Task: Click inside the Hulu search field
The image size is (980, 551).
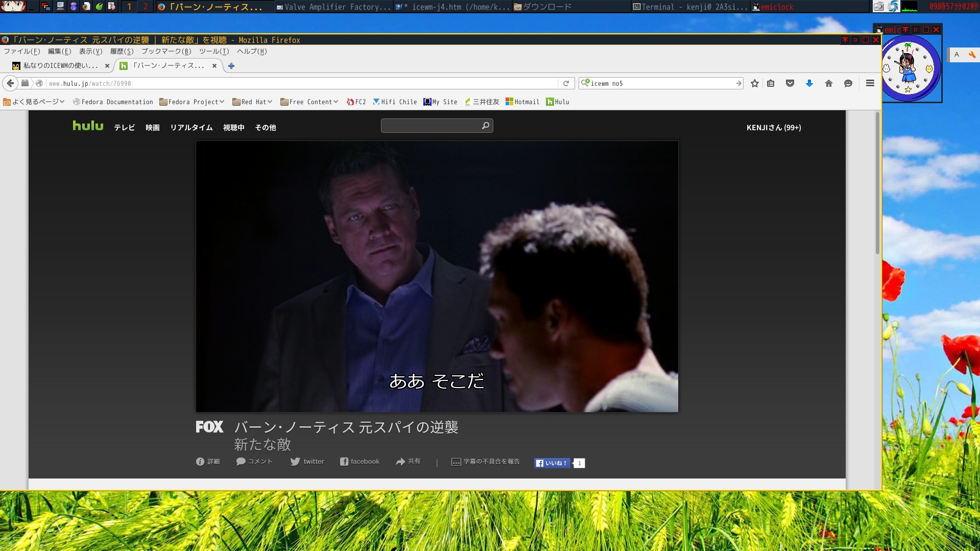Action: (x=432, y=126)
